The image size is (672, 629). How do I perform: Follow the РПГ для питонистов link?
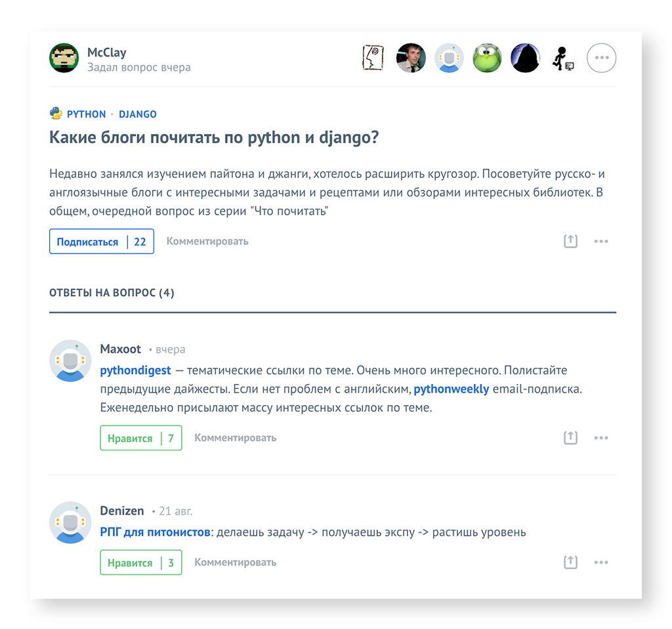[x=156, y=532]
